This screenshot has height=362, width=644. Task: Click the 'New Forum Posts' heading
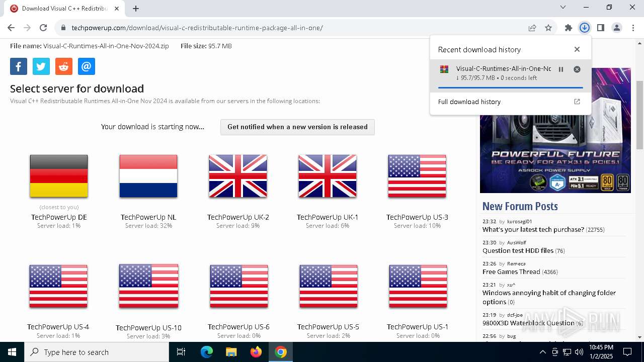(520, 206)
